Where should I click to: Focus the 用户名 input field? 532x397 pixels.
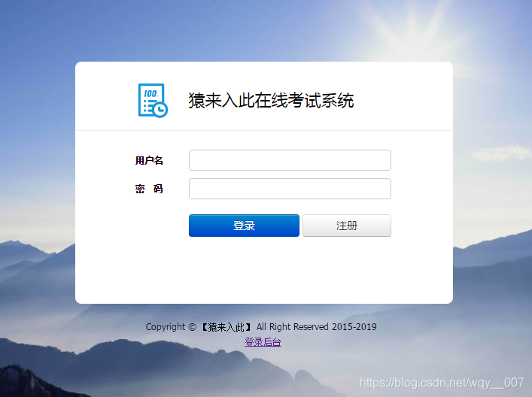(290, 160)
